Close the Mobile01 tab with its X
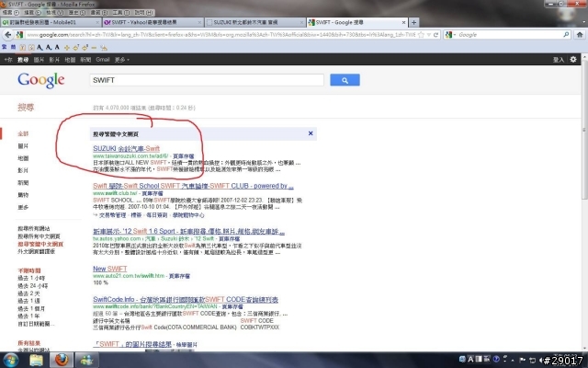Image resolution: width=588 pixels, height=368 pixels. [x=97, y=22]
